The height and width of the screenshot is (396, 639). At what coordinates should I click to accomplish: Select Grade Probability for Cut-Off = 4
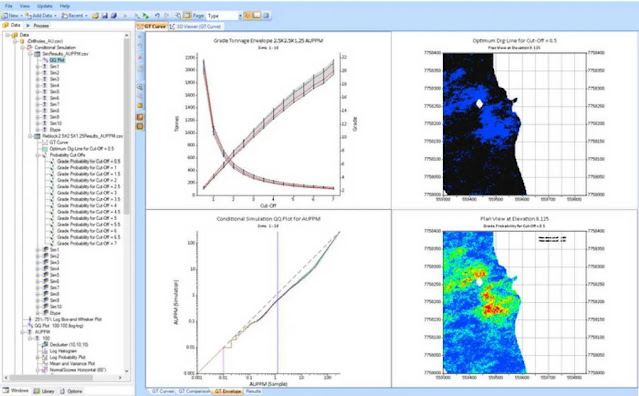87,206
